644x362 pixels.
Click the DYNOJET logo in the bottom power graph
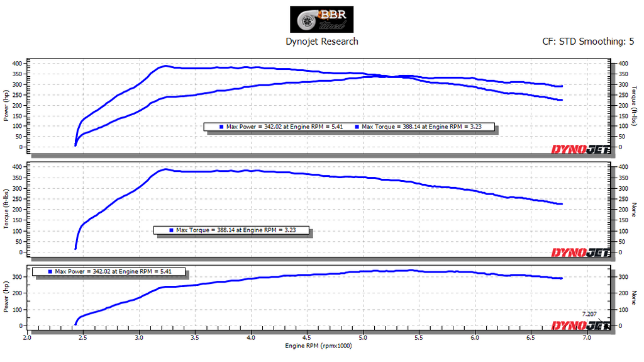[x=580, y=325]
